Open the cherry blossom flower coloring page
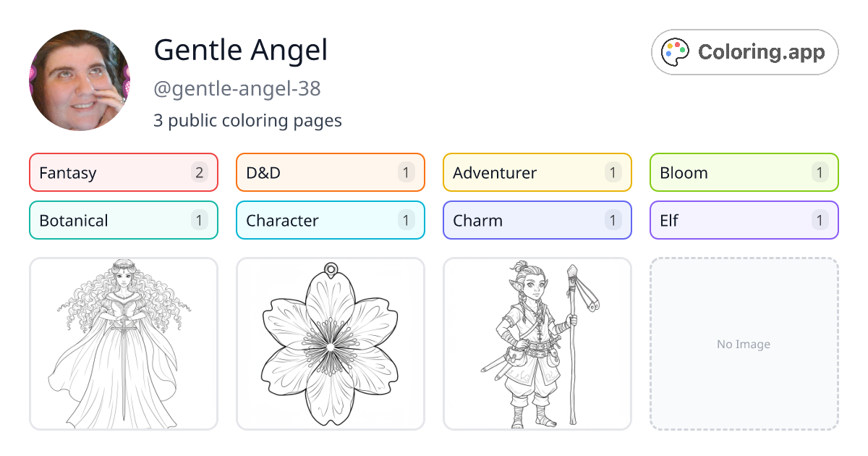This screenshot has width=868, height=456. click(330, 343)
